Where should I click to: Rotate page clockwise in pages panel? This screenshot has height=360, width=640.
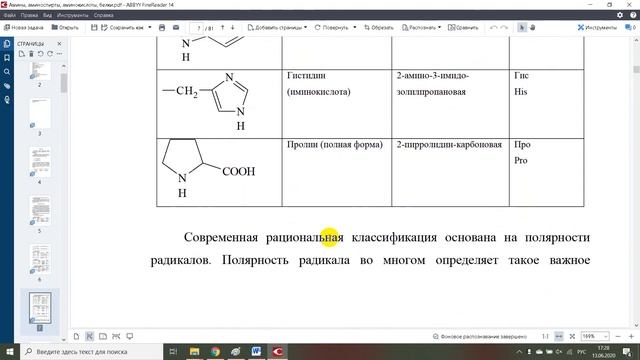50,54
